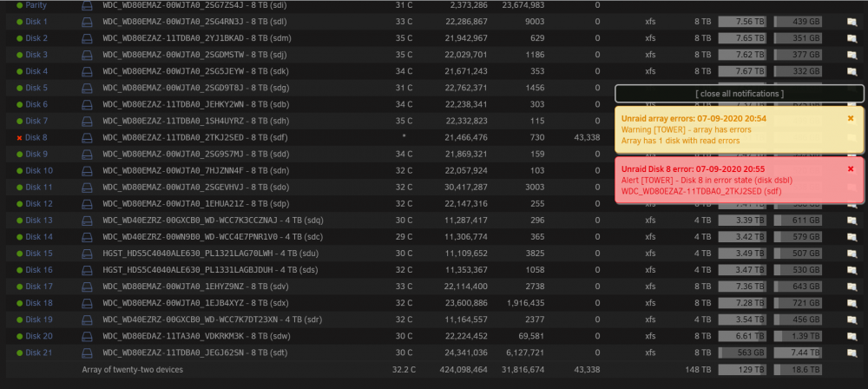
Task: Click Disk 21 writes value 6,127,721
Action: [x=525, y=353]
